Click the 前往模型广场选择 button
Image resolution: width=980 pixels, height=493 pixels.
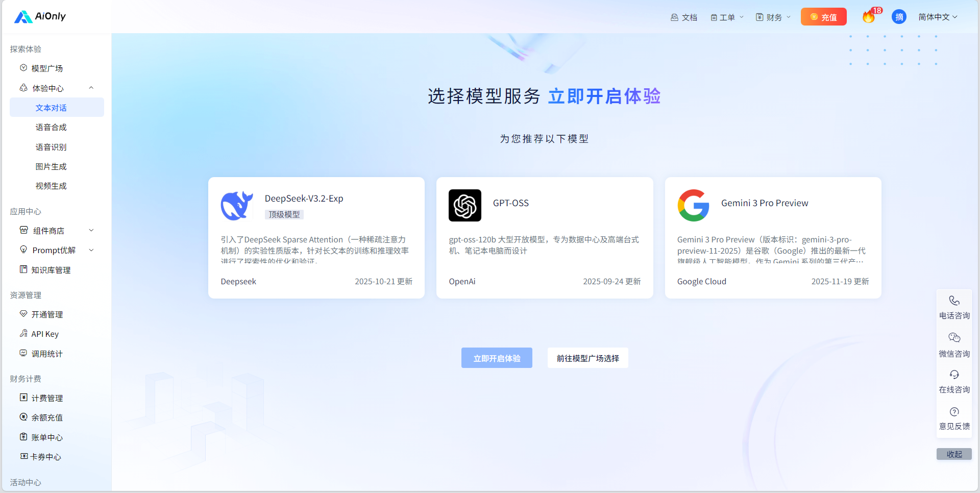pyautogui.click(x=587, y=358)
